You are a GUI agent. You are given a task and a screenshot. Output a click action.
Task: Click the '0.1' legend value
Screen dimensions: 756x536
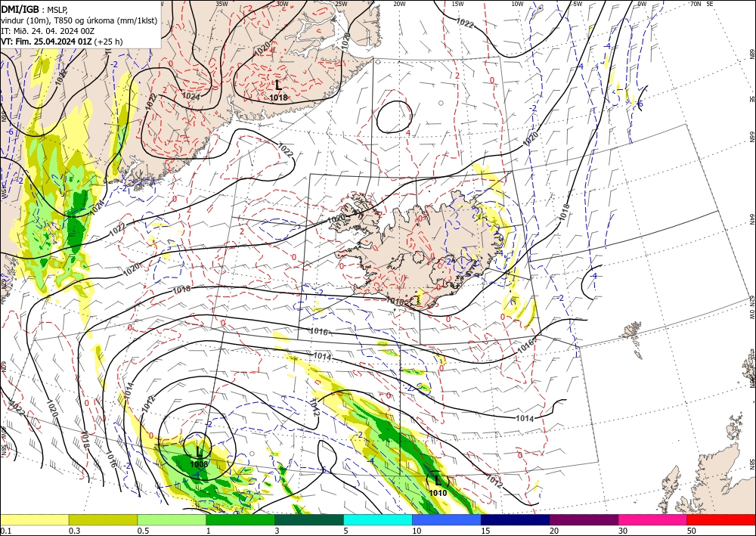pyautogui.click(x=5, y=531)
